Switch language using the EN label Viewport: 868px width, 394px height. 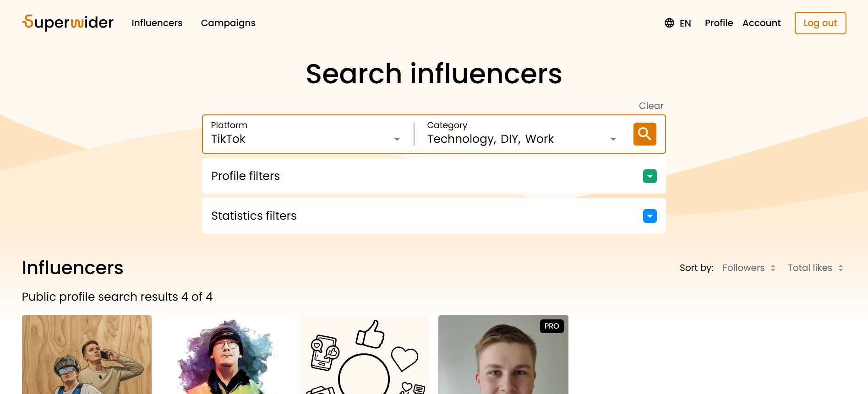tap(685, 23)
